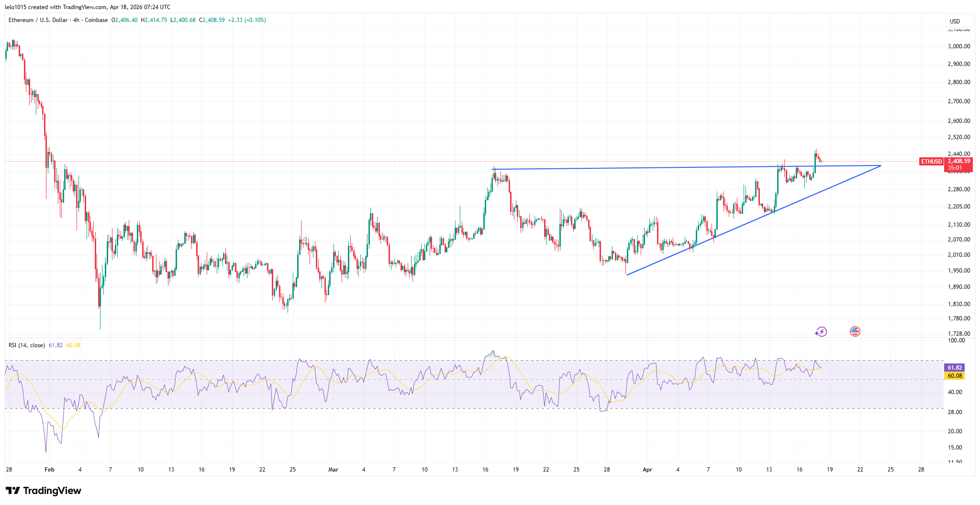Image resolution: width=980 pixels, height=505 pixels.
Task: Click the US flag economic event icon
Action: [x=855, y=331]
